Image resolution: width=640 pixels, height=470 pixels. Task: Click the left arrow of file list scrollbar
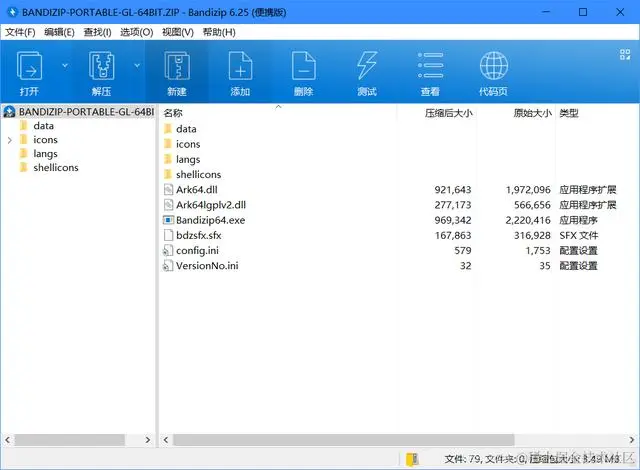click(166, 440)
